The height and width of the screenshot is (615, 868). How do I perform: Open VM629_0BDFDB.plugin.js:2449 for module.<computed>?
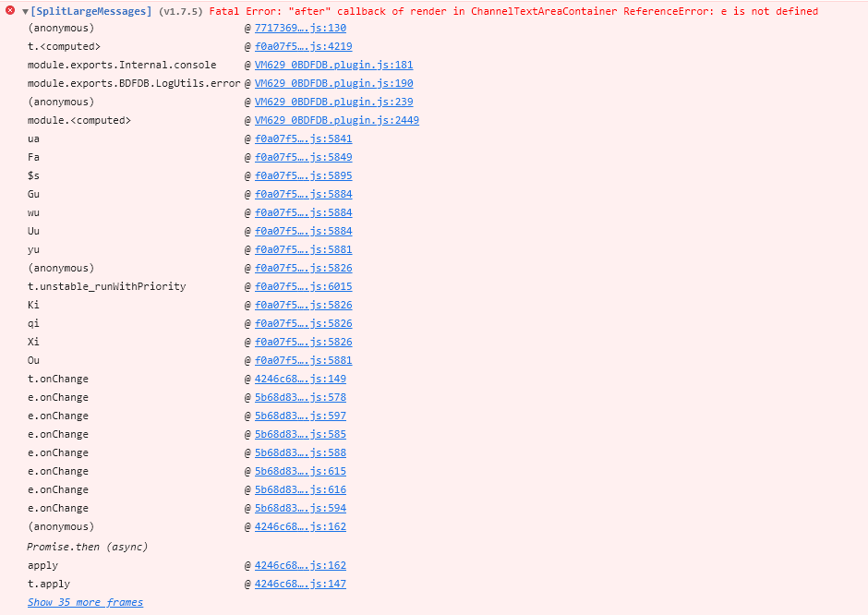coord(336,120)
